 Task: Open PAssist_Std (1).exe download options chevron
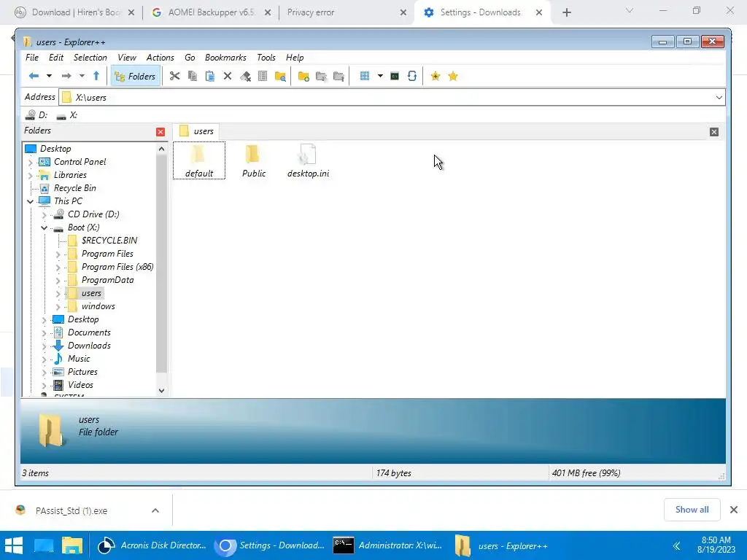point(155,510)
